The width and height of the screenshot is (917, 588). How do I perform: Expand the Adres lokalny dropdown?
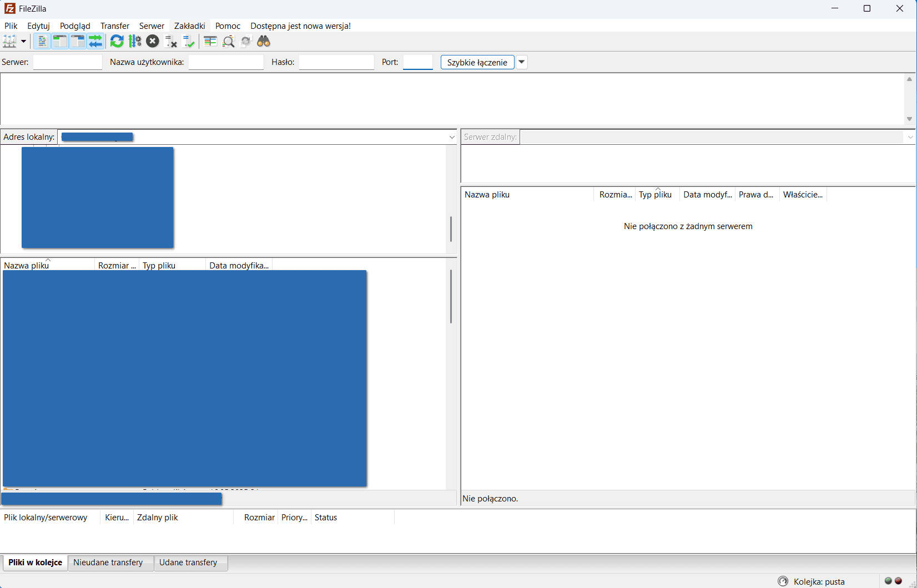click(452, 137)
